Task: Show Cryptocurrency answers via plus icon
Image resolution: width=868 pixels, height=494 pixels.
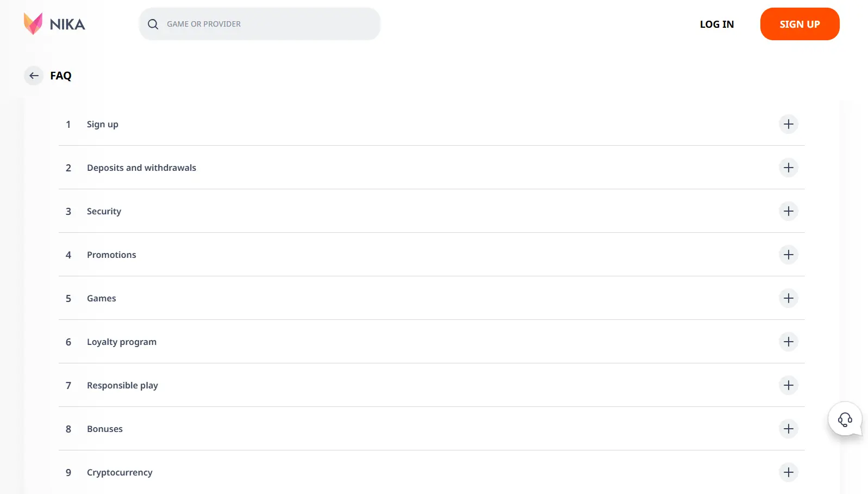Action: (788, 472)
